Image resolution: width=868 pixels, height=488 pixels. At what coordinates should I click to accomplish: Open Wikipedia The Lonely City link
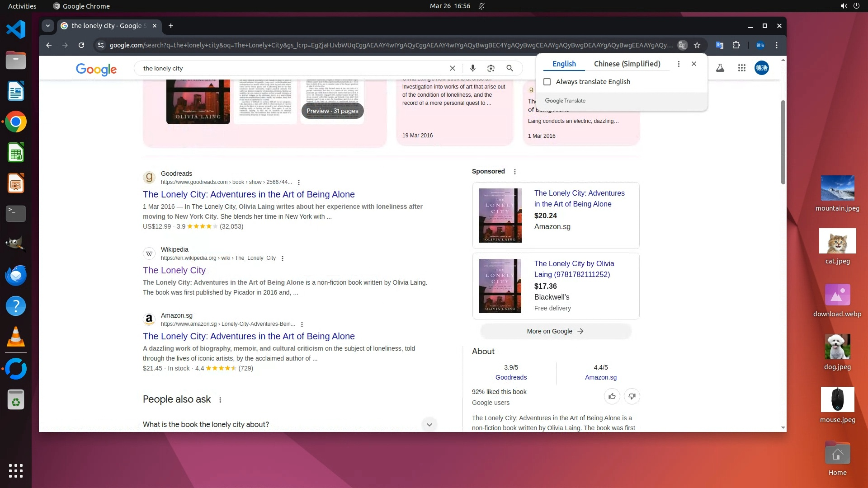174,270
